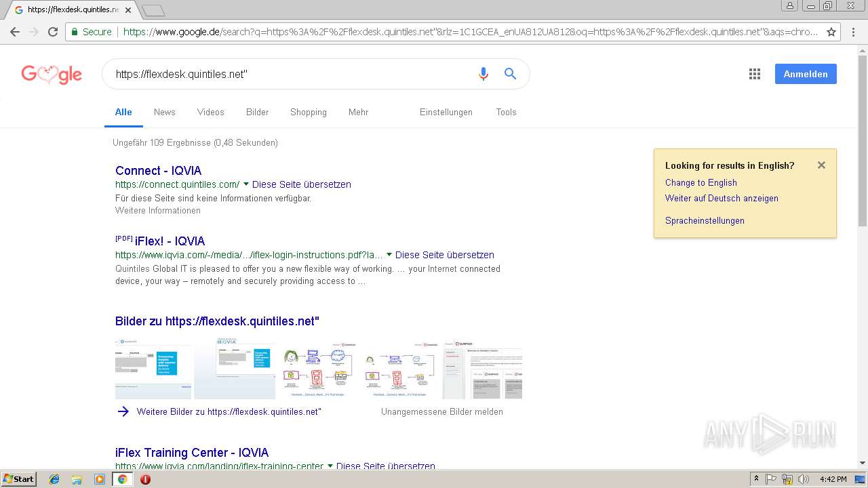Click the Chrome taskbar icon
This screenshot has height=488, width=868.
[123, 479]
